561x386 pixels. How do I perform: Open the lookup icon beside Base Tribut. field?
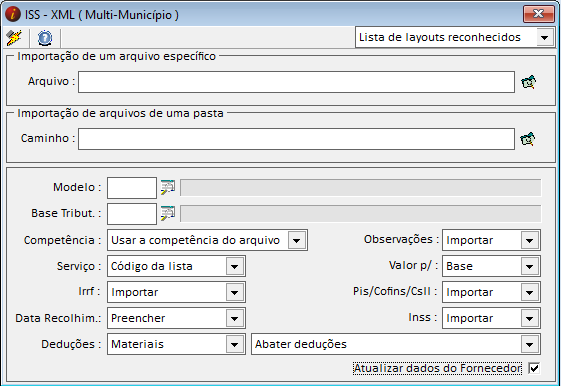click(x=168, y=213)
